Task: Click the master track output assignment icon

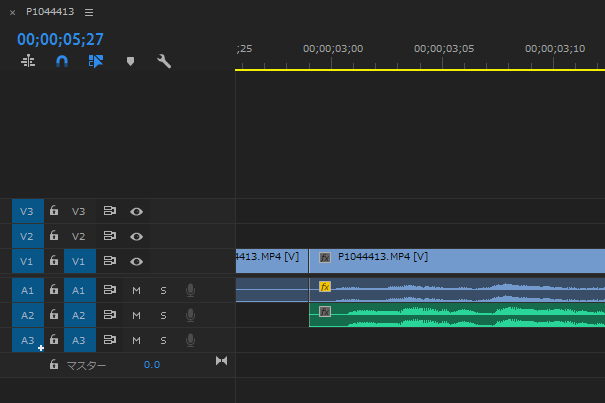Action: (x=221, y=361)
